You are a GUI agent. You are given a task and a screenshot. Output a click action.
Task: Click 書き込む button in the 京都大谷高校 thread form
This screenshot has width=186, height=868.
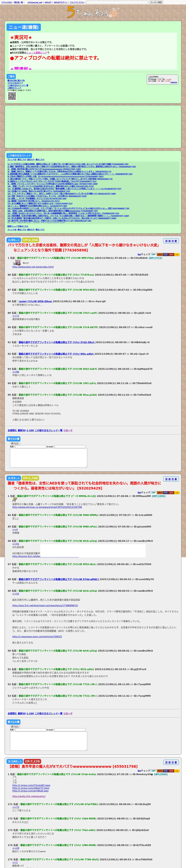pyautogui.click(x=15, y=443)
